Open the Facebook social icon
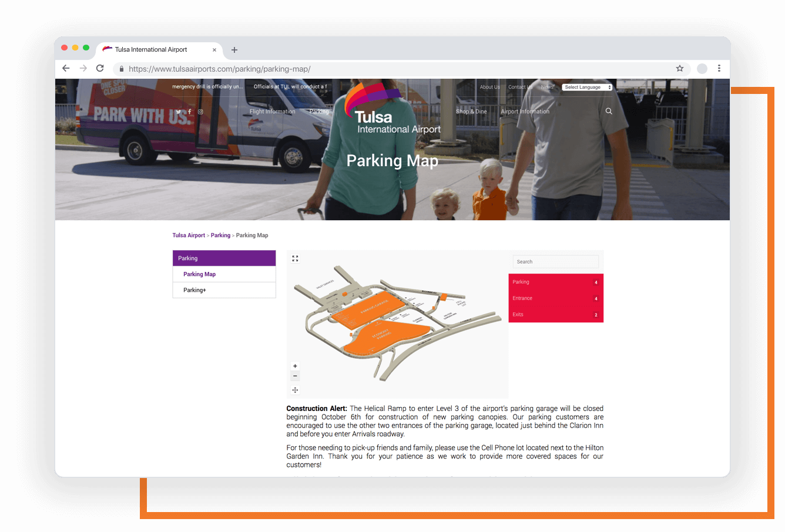The image size is (785, 532). pos(190,112)
